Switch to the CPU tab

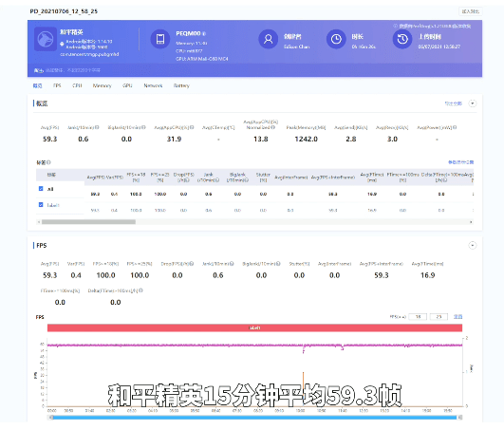pyautogui.click(x=77, y=85)
